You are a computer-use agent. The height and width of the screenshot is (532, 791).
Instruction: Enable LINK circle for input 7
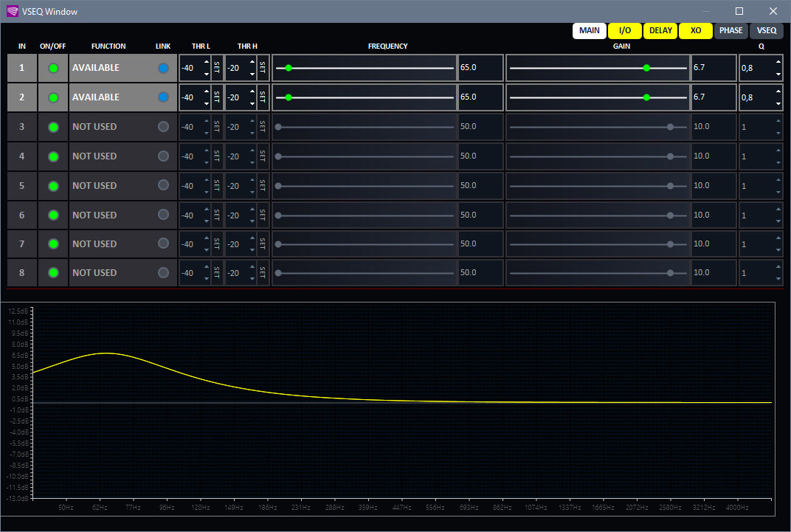click(163, 243)
